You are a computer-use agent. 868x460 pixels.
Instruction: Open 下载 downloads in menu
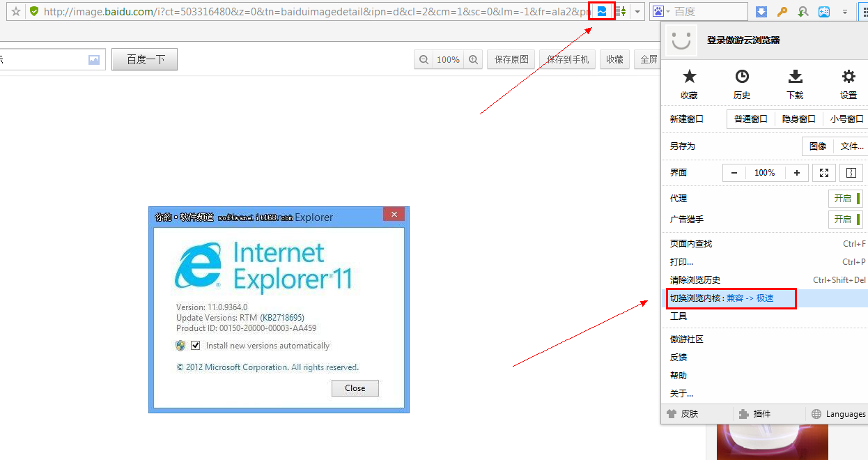[795, 84]
